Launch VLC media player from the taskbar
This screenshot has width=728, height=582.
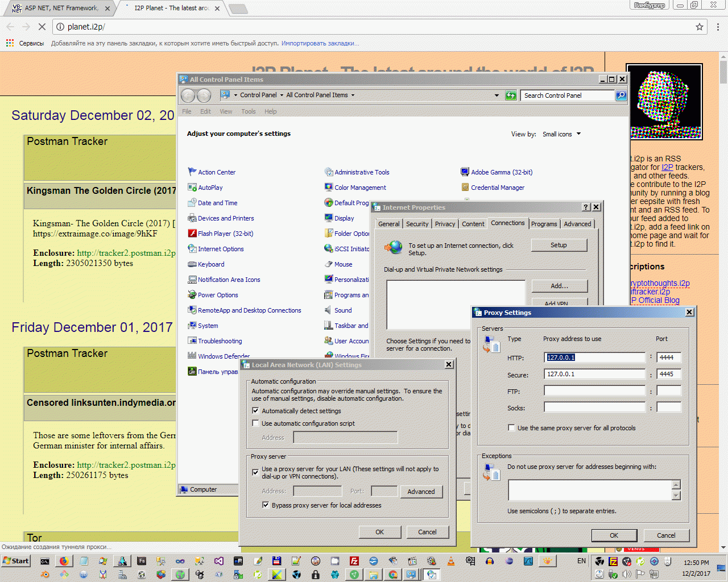(x=451, y=561)
